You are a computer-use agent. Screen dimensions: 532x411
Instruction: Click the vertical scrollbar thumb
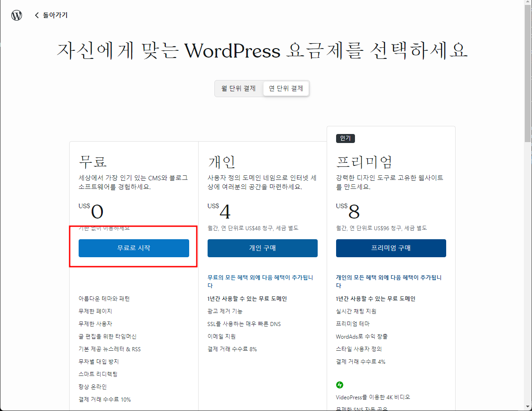click(528, 73)
